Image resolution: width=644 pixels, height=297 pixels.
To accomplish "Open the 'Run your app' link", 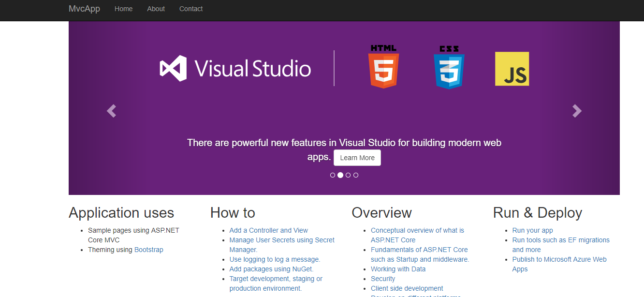I will (533, 230).
